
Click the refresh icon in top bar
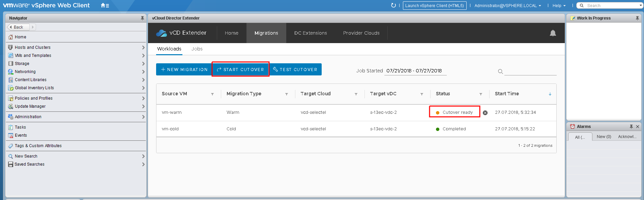pos(393,5)
